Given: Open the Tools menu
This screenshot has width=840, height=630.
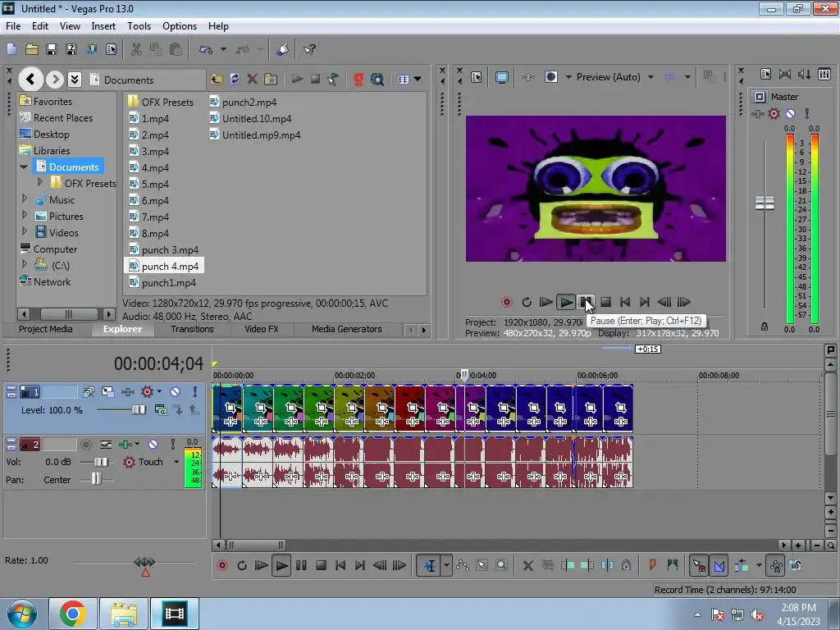Looking at the screenshot, I should (139, 25).
